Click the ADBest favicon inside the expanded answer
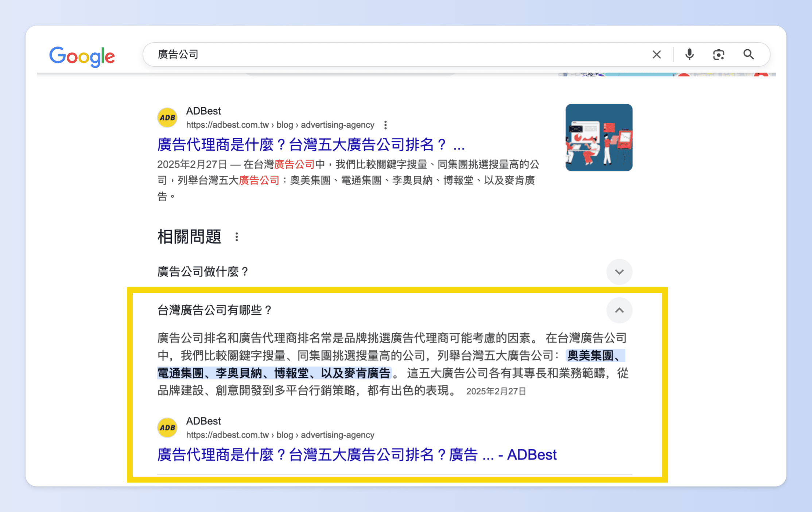This screenshot has height=512, width=812. click(x=167, y=427)
